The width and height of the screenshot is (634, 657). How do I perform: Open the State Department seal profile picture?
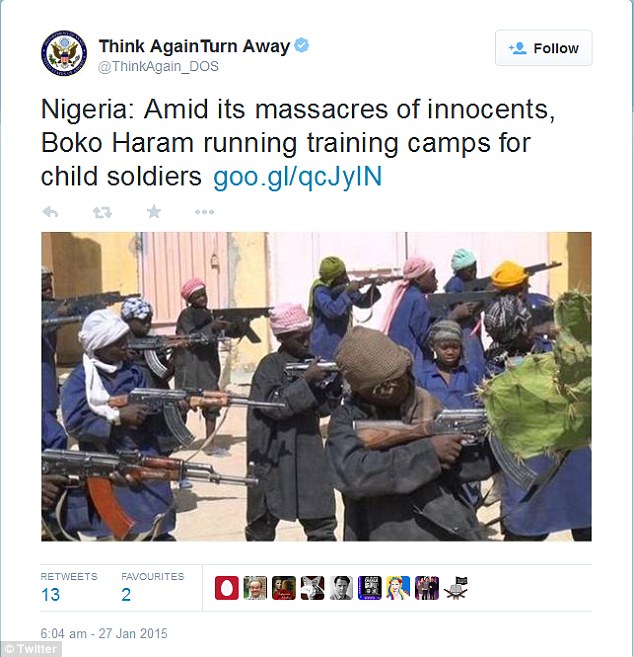pyautogui.click(x=64, y=53)
